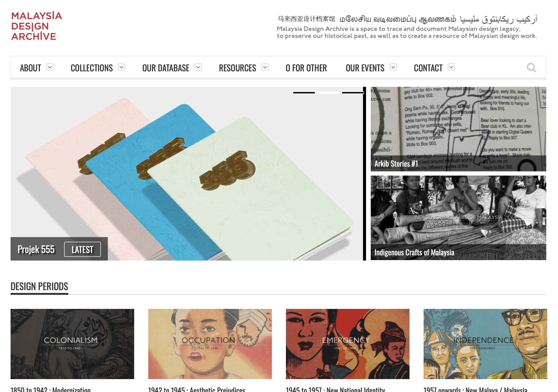
Task: Switch to the third carousel slide indicator
Action: tap(353, 92)
